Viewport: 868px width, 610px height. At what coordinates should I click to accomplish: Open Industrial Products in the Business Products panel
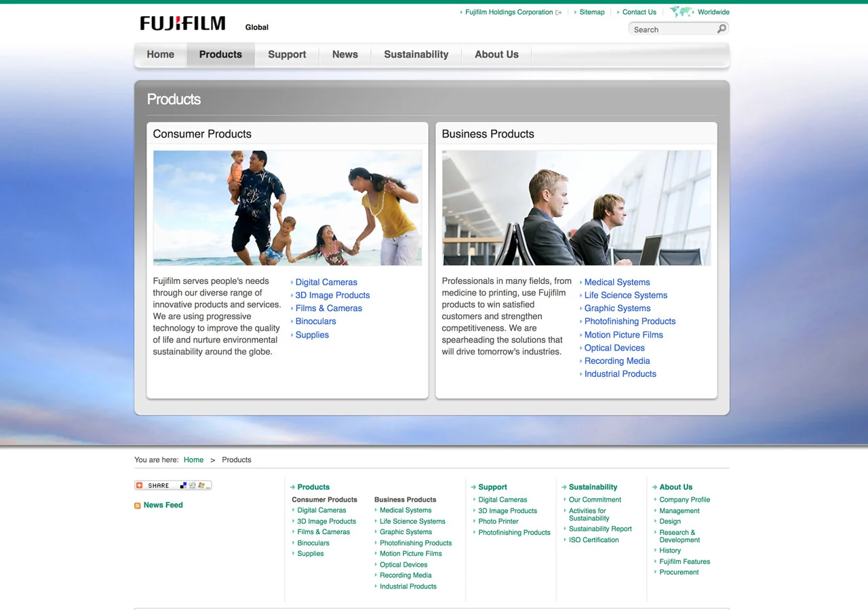point(620,373)
